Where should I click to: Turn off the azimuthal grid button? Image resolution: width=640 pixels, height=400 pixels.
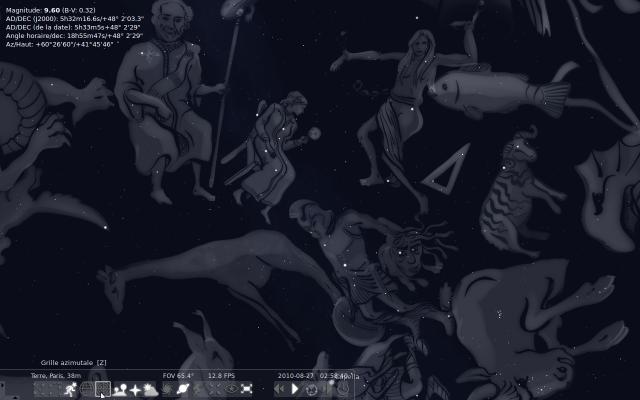click(x=102, y=389)
